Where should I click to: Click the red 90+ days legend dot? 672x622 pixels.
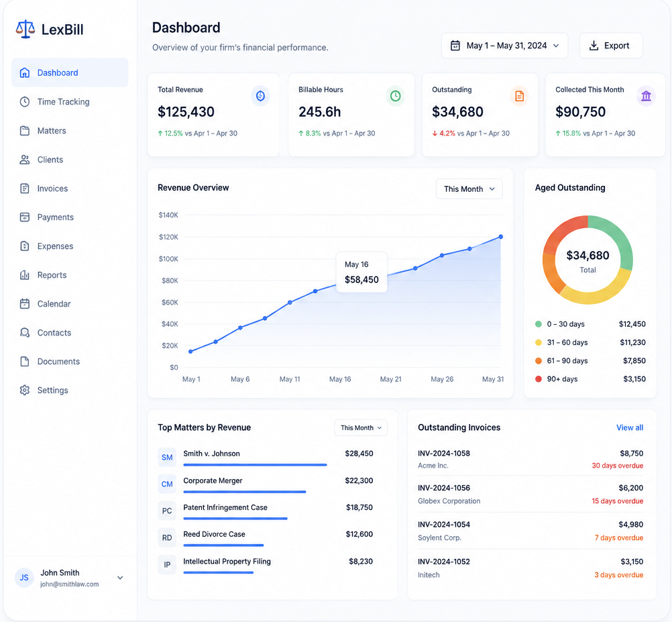pos(539,379)
